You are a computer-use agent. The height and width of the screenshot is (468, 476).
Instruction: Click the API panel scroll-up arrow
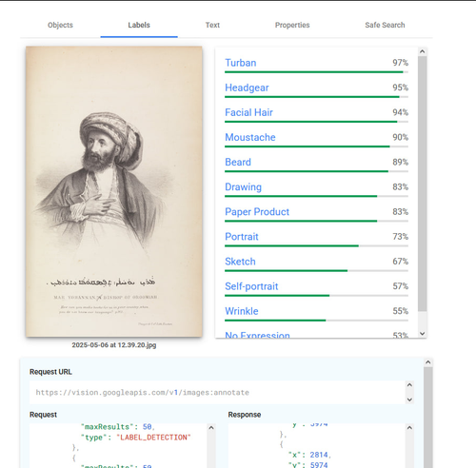(x=428, y=362)
